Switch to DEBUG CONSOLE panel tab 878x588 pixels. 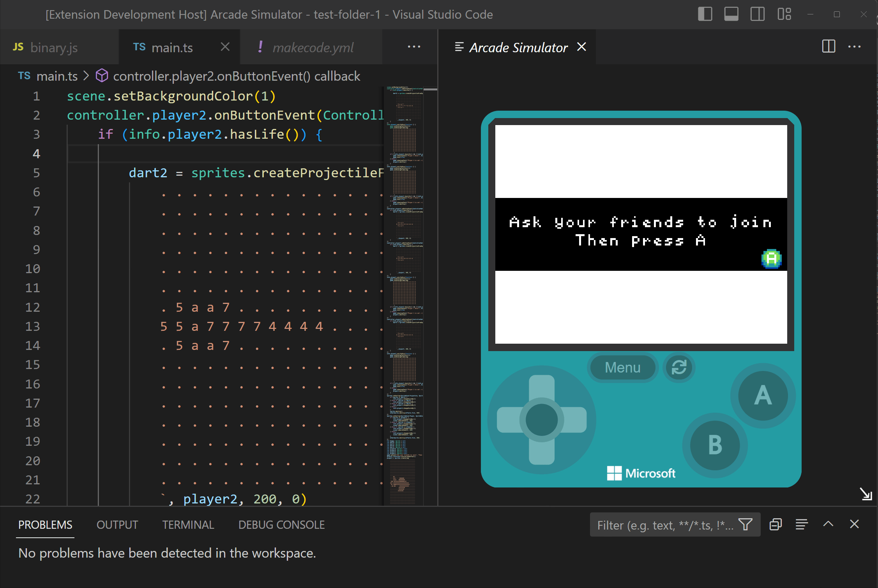click(x=281, y=525)
